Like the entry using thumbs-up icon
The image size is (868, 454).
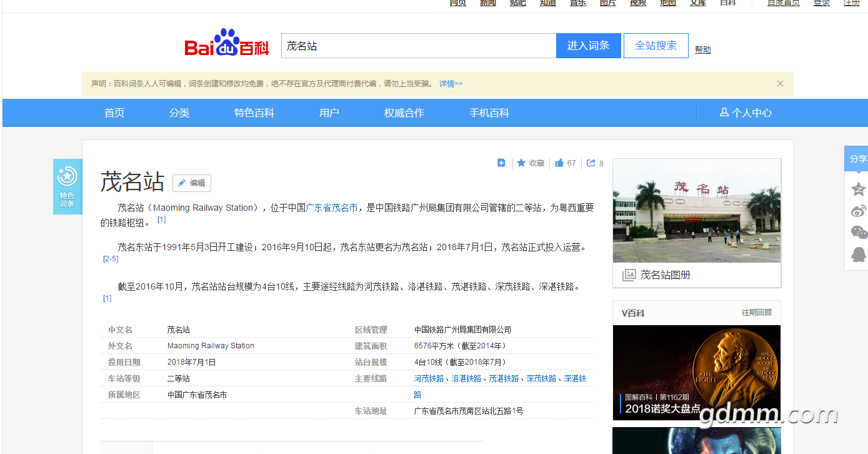[x=559, y=163]
